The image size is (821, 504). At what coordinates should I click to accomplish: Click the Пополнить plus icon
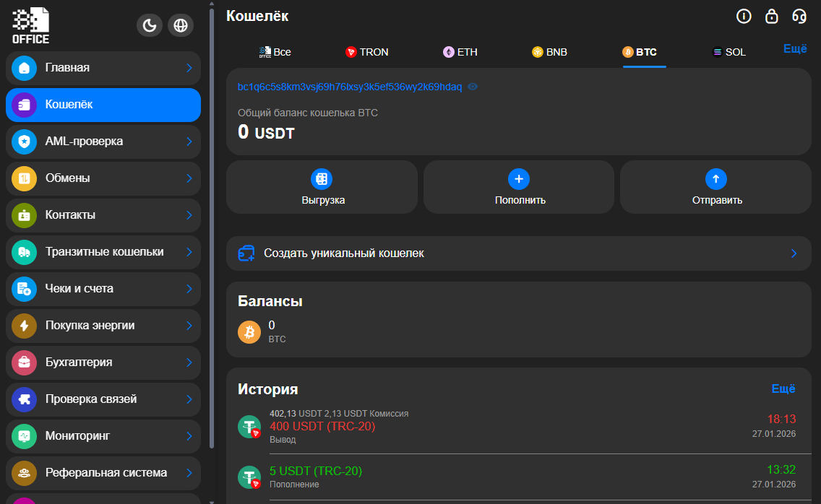519,178
